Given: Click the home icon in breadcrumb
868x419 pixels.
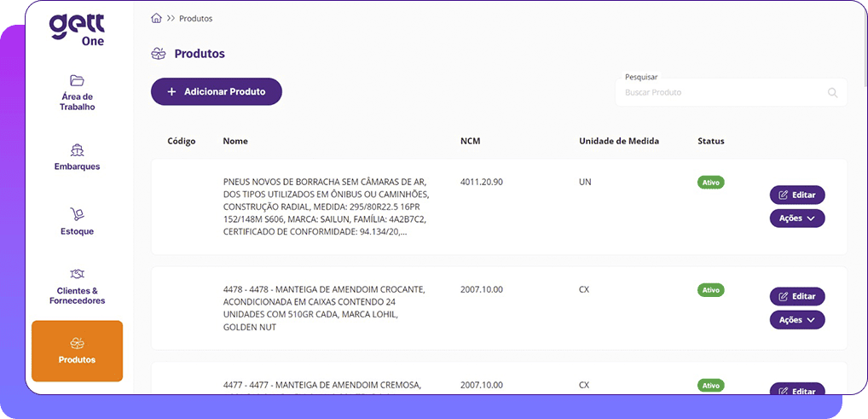Looking at the screenshot, I should [x=156, y=18].
